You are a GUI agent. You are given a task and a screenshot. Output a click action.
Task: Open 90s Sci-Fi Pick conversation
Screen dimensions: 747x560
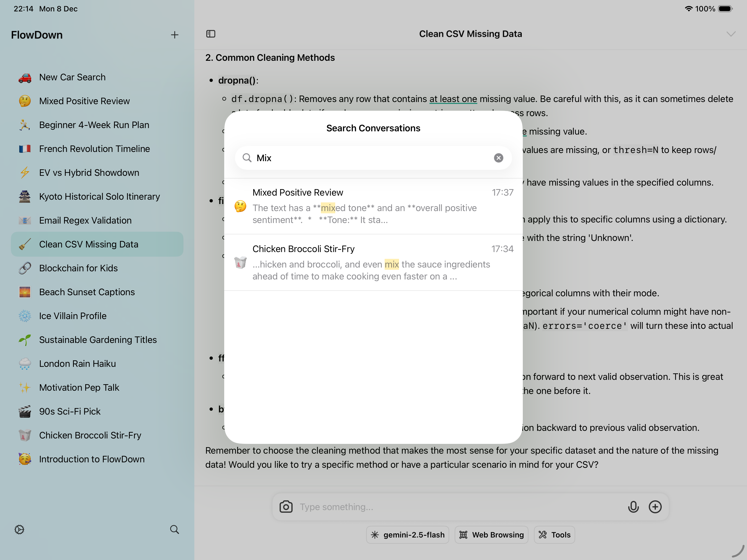(97, 412)
